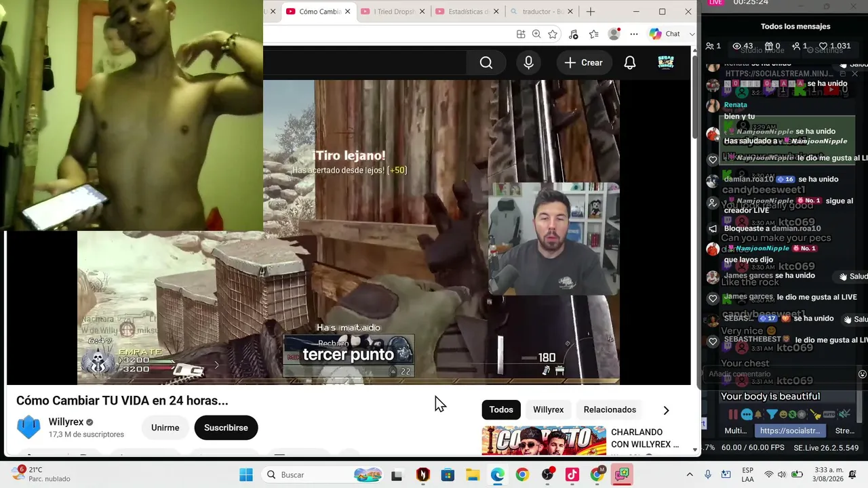Select the Todos filter chip

tap(501, 409)
